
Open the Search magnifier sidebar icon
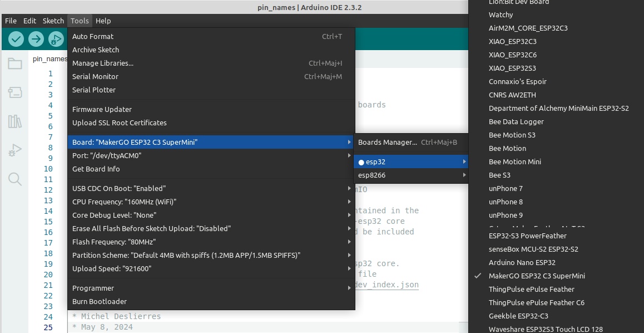pyautogui.click(x=15, y=179)
